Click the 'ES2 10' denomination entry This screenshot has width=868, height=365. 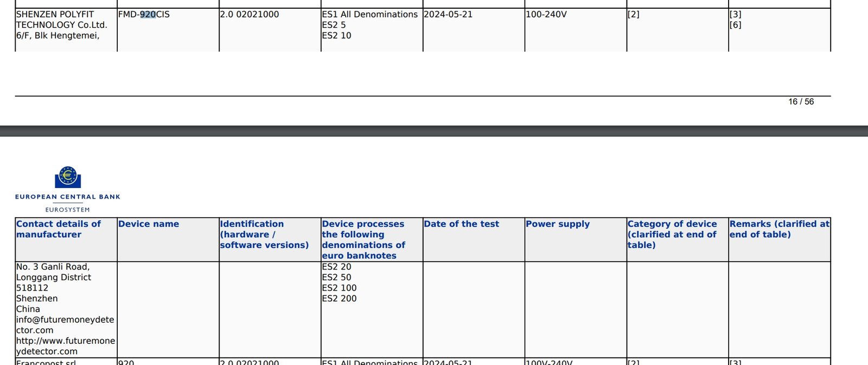pyautogui.click(x=336, y=36)
